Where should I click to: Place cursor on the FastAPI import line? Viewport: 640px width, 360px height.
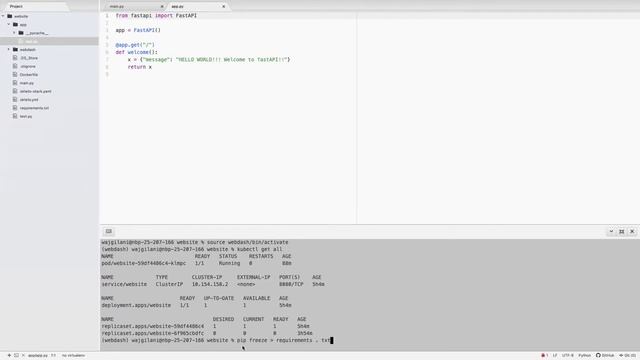click(156, 16)
